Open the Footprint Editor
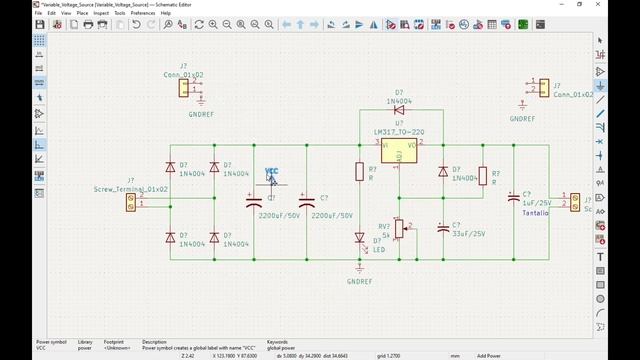Screen dimensions: 640x360 tap(419, 24)
